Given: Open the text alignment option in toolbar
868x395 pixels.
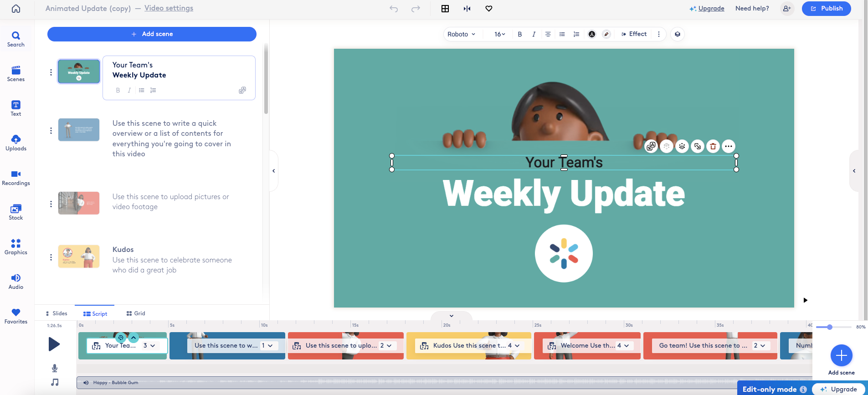Looking at the screenshot, I should [x=548, y=34].
